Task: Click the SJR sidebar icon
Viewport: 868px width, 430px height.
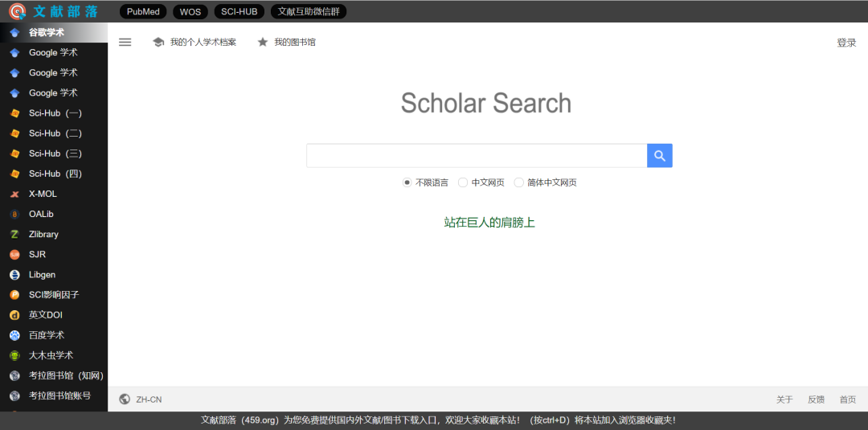Action: point(15,255)
